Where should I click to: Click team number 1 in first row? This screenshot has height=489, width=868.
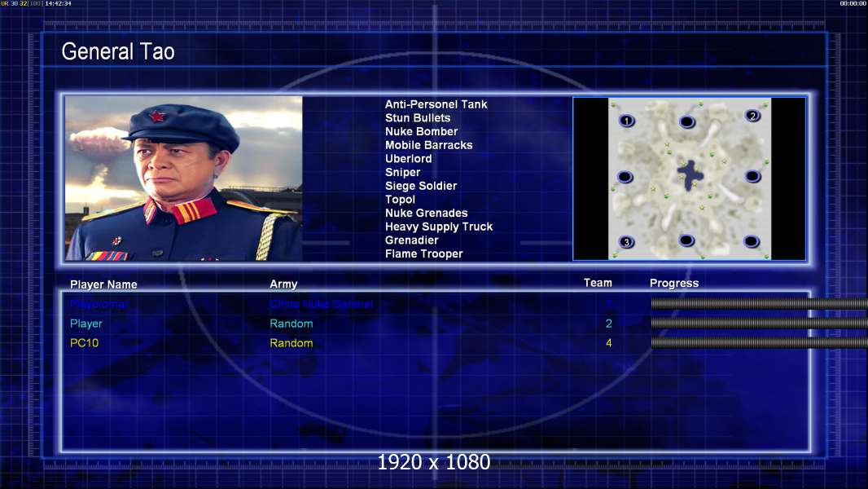point(608,303)
